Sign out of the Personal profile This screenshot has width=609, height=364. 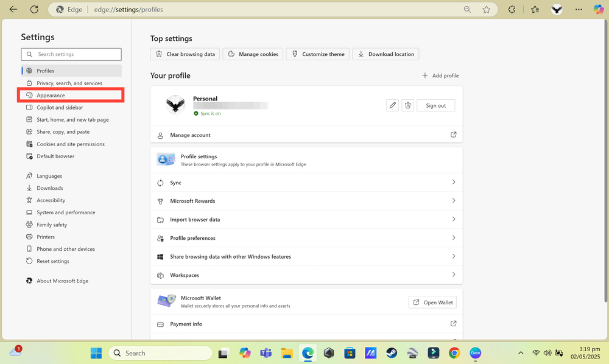436,105
